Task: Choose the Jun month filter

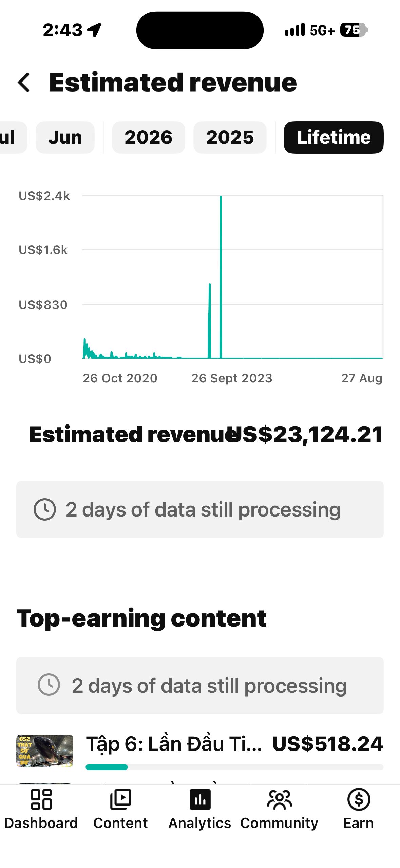Action: 65,138
